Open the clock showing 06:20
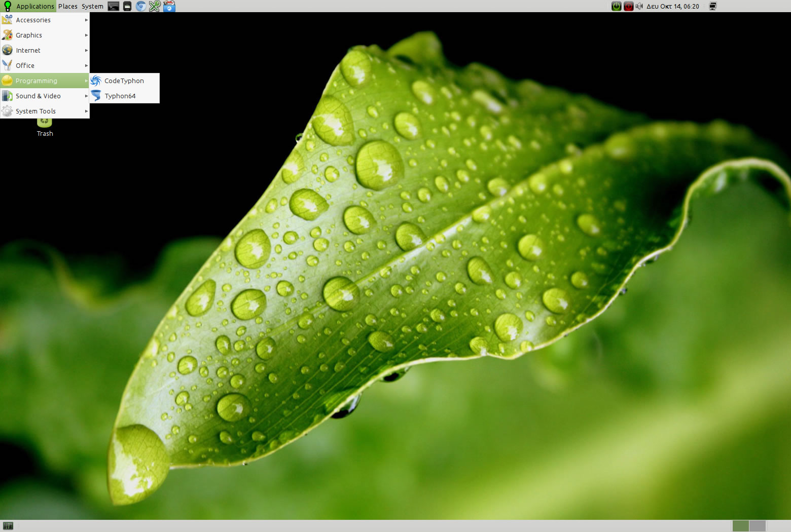 click(x=673, y=7)
